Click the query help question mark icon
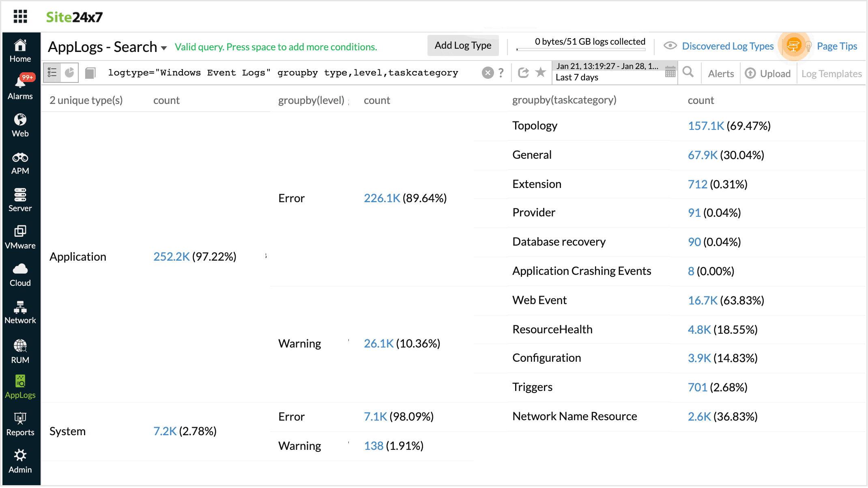Viewport: 868px width, 488px height. click(502, 73)
